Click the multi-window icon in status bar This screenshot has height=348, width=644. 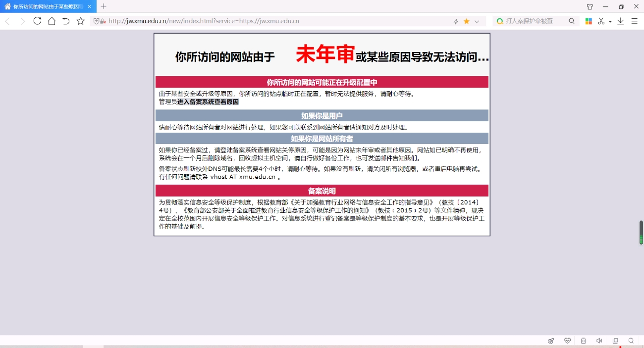(615, 341)
